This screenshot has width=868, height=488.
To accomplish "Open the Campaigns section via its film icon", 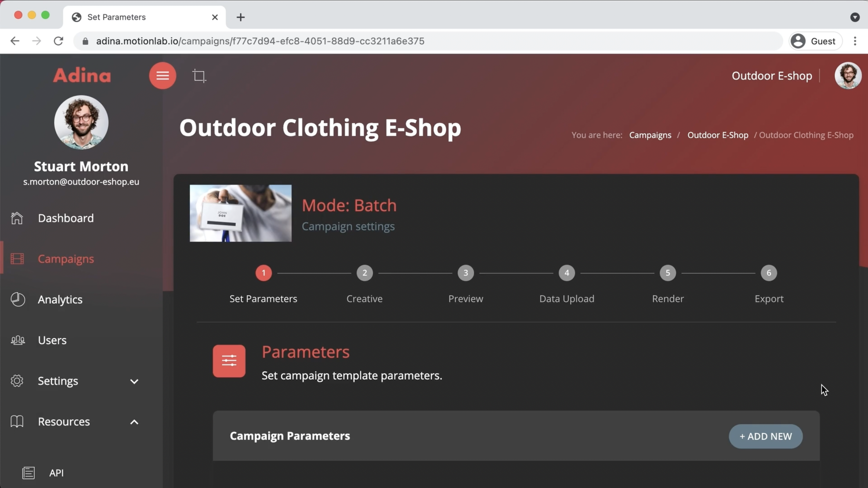I will (x=17, y=259).
